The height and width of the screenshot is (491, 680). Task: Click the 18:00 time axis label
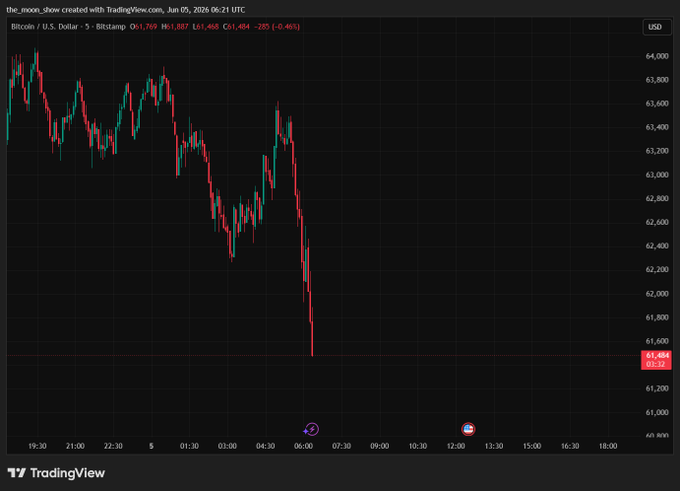[x=608, y=446]
